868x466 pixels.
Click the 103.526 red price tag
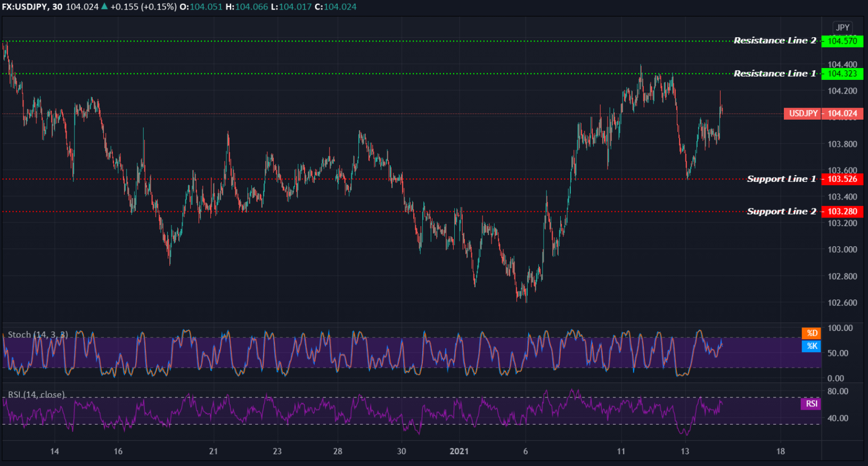[x=842, y=179]
